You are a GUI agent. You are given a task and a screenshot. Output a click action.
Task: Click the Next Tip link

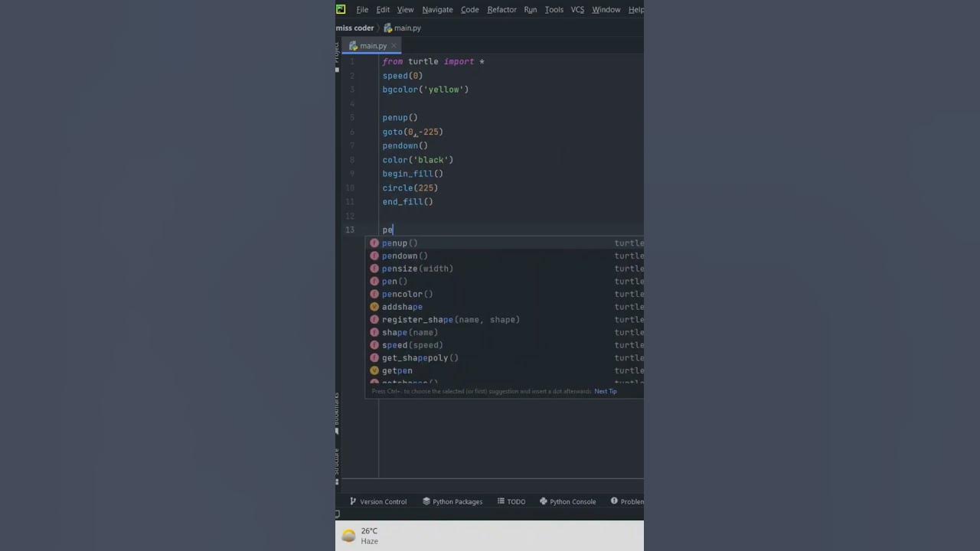[606, 391]
